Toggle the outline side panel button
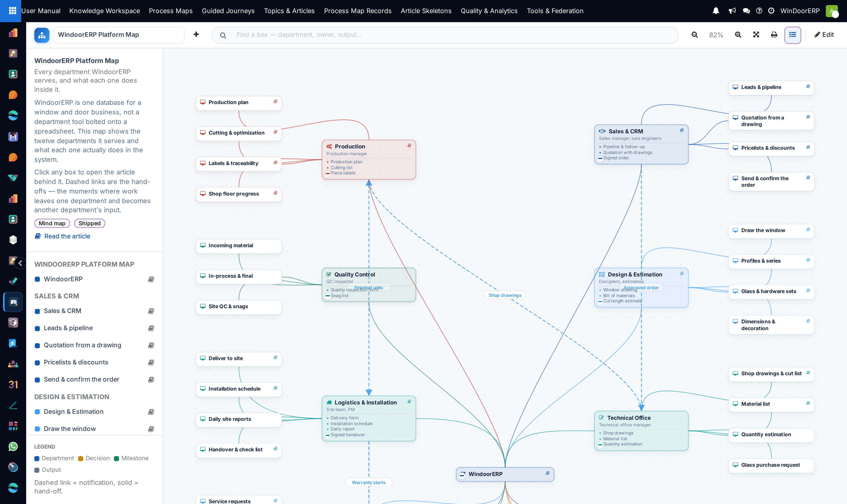 (793, 35)
